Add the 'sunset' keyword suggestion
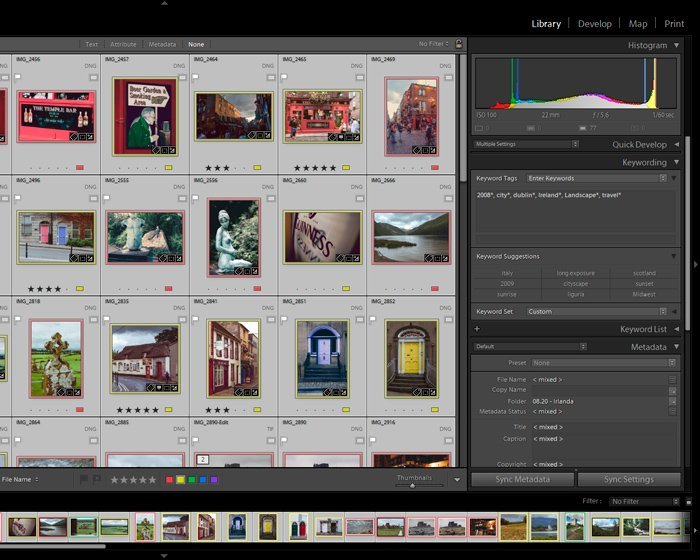 click(644, 284)
